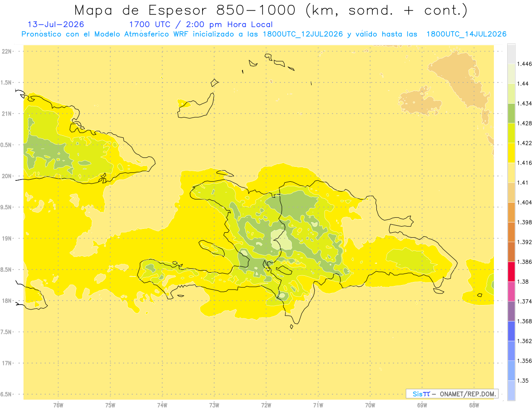Click the 73W longitude label
Image resolution: width=532 pixels, height=411 pixels.
point(214,405)
